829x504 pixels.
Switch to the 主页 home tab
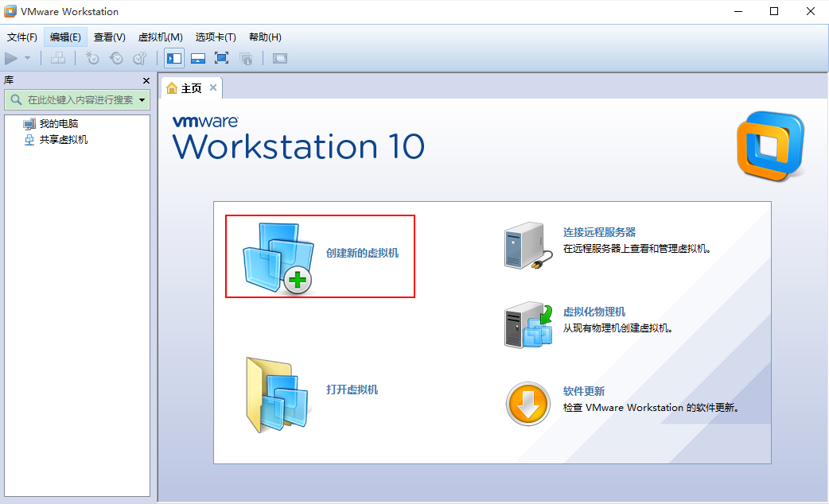pos(192,88)
